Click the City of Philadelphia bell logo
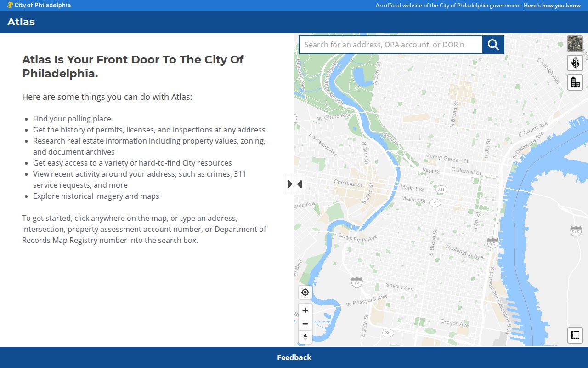This screenshot has height=368, width=588. pyautogui.click(x=10, y=5)
